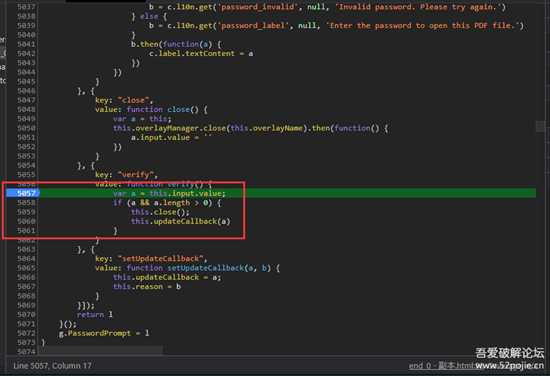Click the horizontal scrollbar thumb below the code
This screenshot has width=550, height=376.
pos(100,349)
